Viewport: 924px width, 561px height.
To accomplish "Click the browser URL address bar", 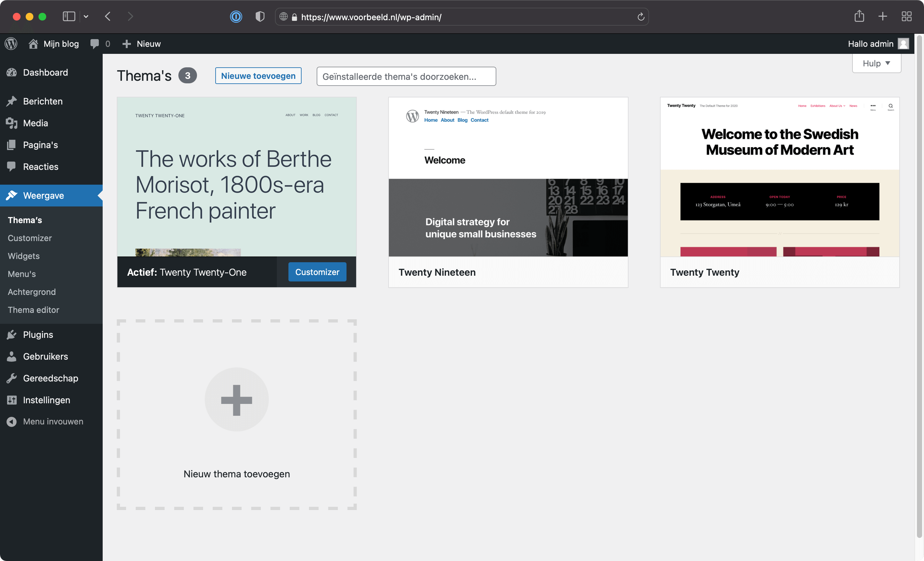I will 462,17.
